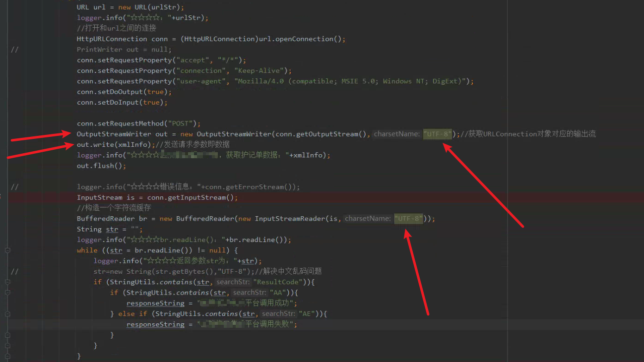This screenshot has width=644, height=362.
Task: Click the Mozilla/4.0 user agent string
Action: [349, 81]
